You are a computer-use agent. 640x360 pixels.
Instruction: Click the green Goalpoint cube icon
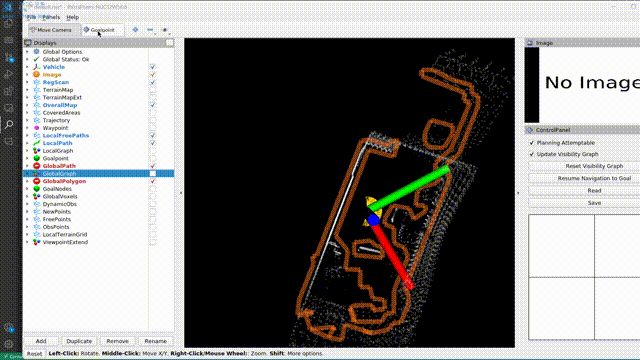click(36, 158)
